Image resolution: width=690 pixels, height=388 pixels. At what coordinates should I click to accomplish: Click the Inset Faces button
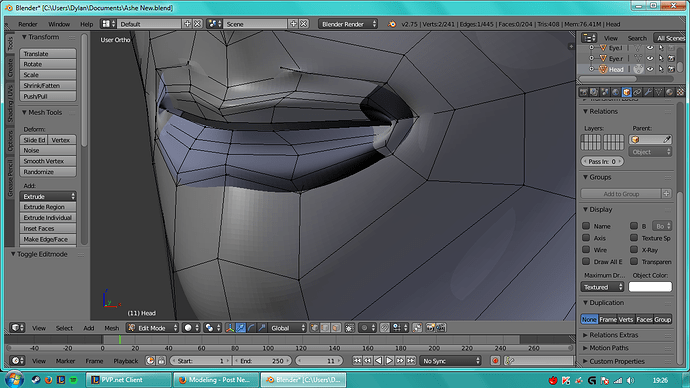point(48,228)
